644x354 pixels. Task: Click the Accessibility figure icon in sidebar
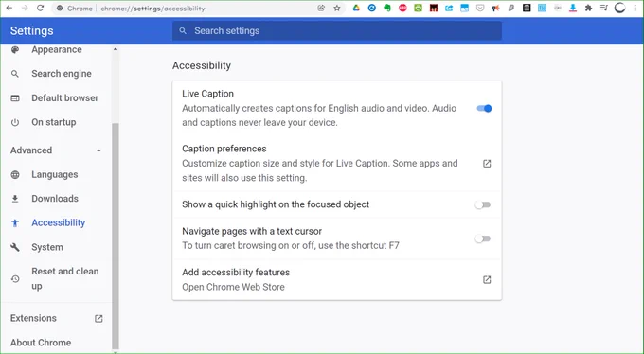15,223
